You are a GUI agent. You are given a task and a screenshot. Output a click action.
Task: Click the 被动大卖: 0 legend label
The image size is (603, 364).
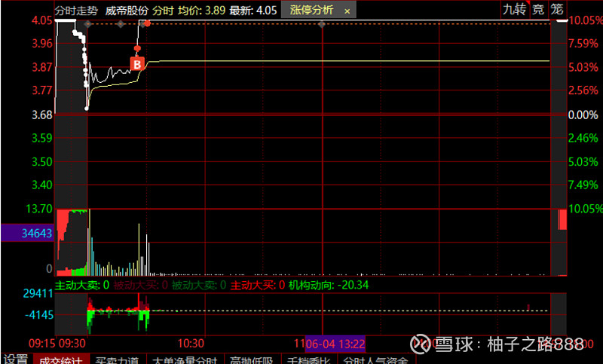pyautogui.click(x=199, y=285)
